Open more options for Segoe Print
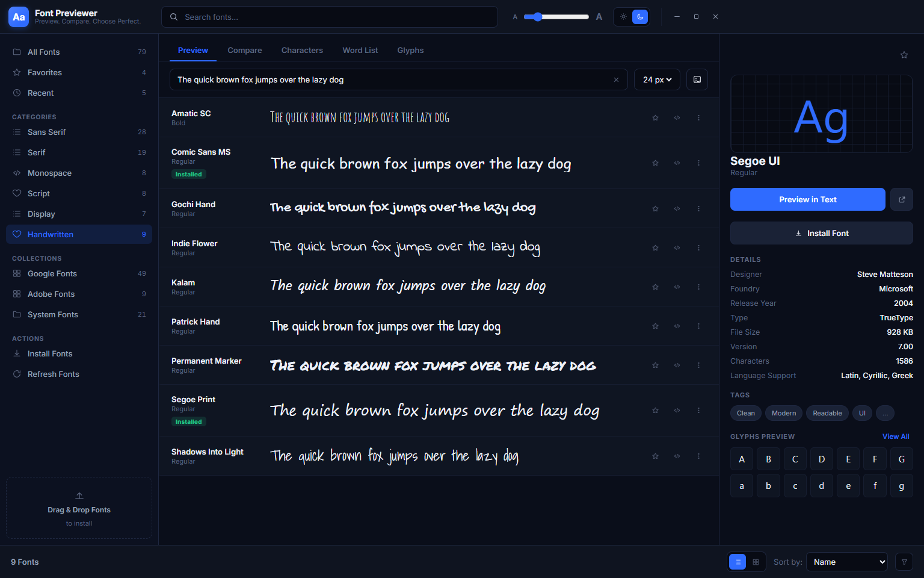Viewport: 924px width, 578px height. point(698,410)
